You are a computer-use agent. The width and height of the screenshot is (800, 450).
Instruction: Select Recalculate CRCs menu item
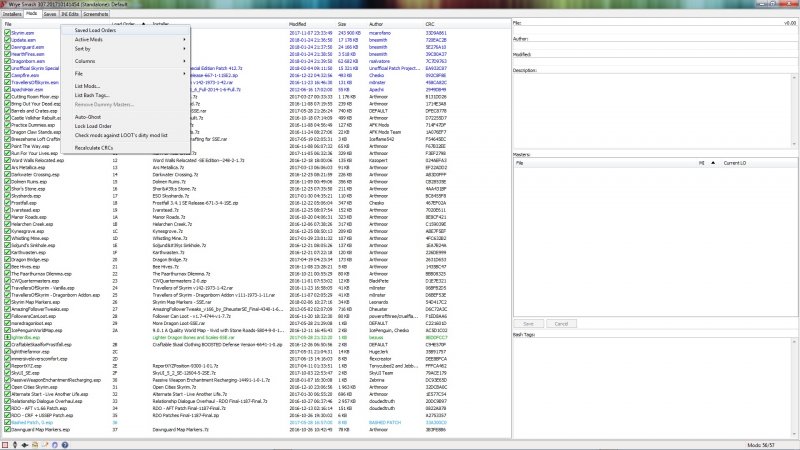tap(126, 148)
